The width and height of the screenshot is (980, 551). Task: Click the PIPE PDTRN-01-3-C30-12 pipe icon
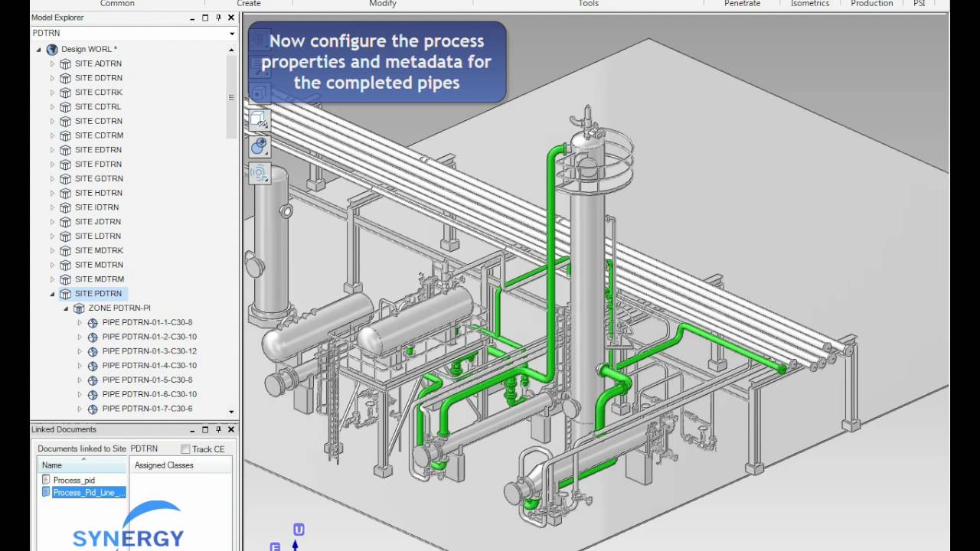point(93,351)
